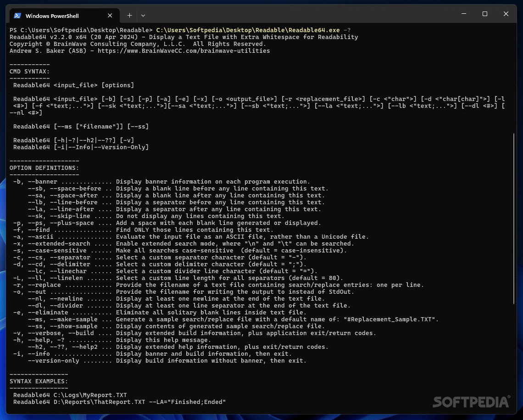Click the '--la, --line-after' option line

click(174, 209)
